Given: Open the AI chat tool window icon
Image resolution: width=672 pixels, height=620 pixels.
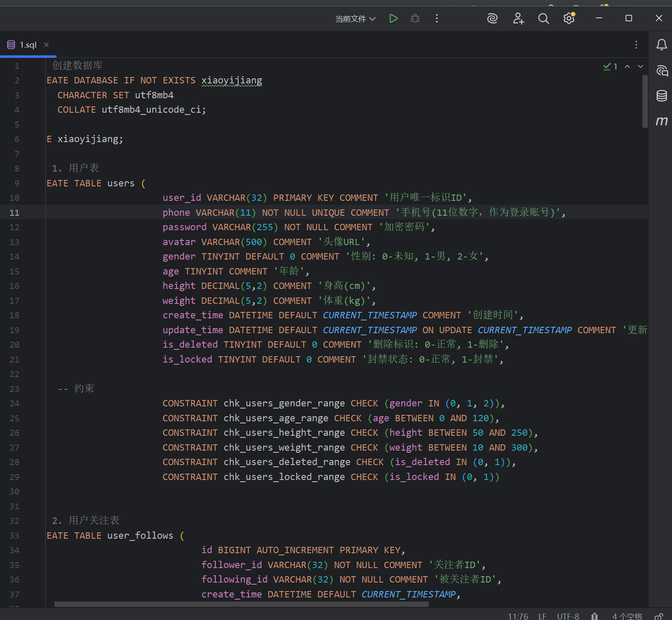Looking at the screenshot, I should pos(661,70).
